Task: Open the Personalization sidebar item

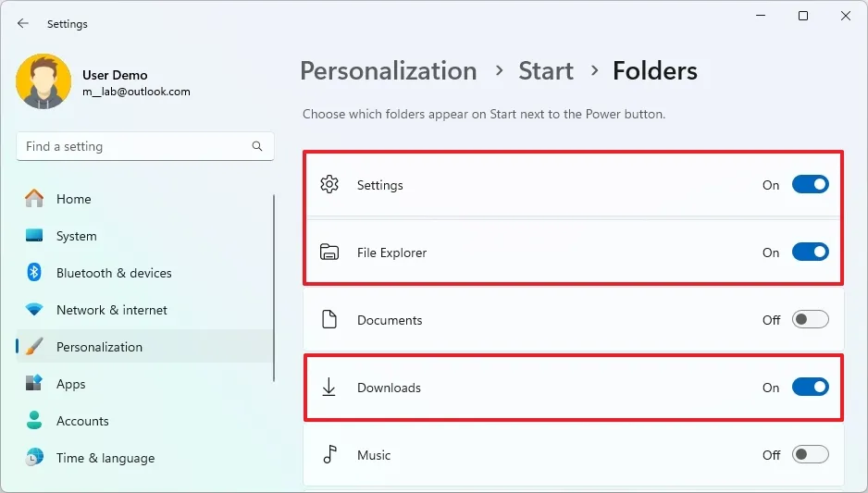Action: [99, 347]
